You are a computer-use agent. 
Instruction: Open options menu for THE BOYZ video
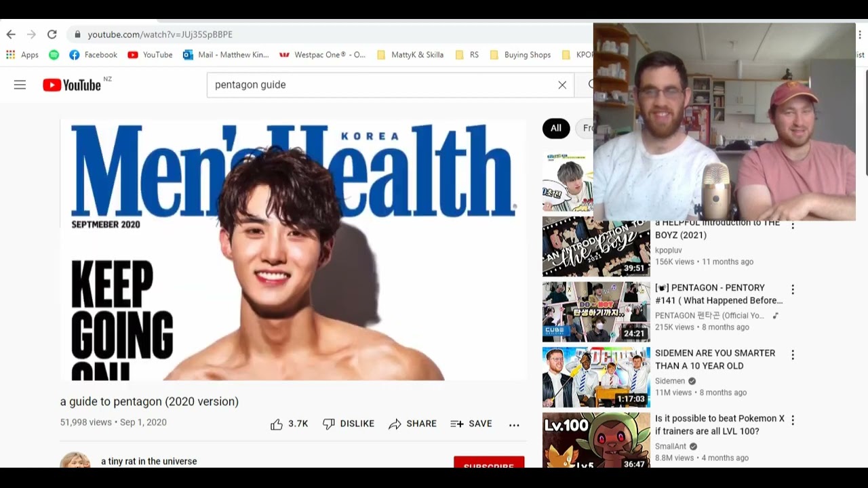[792, 225]
